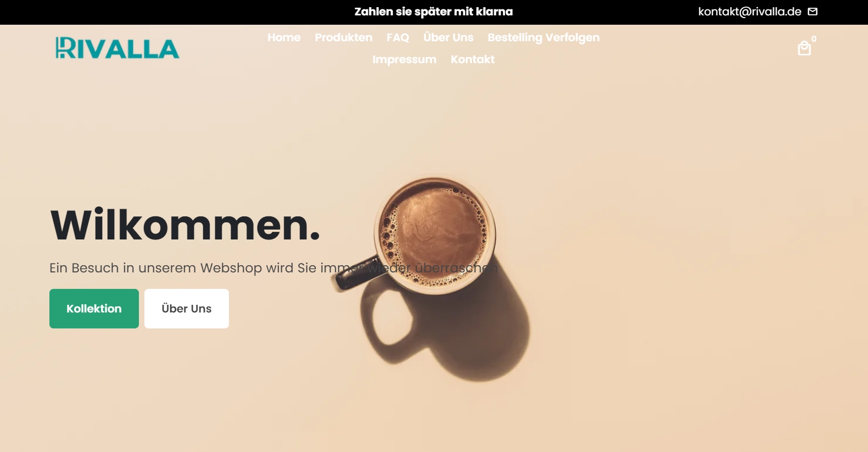Go to the Home menu item
Screen dimensions: 868x452
click(284, 37)
